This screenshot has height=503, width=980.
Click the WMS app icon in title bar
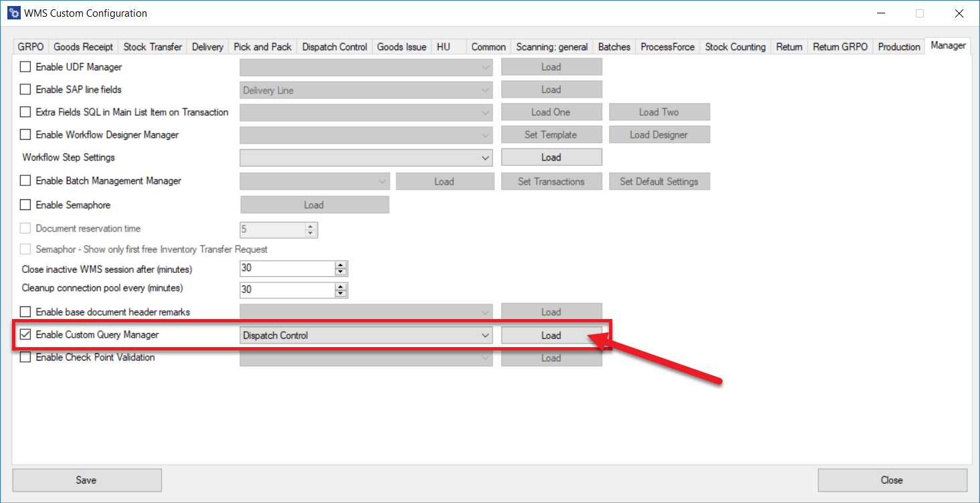click(x=13, y=13)
